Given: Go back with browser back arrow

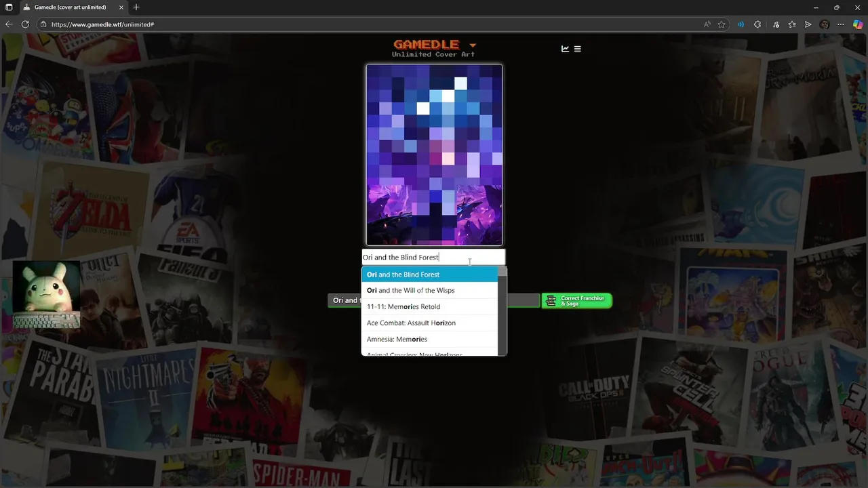Looking at the screenshot, I should pos(9,24).
